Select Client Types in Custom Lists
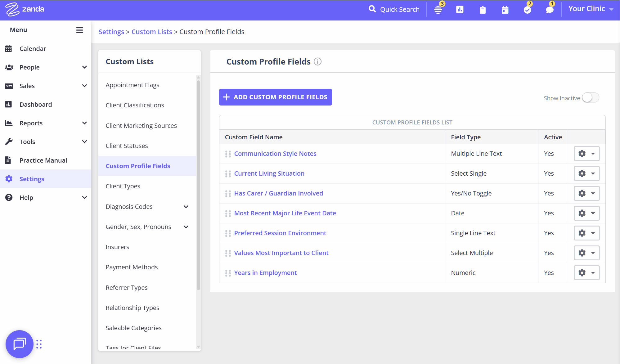620x364 pixels. tap(123, 186)
